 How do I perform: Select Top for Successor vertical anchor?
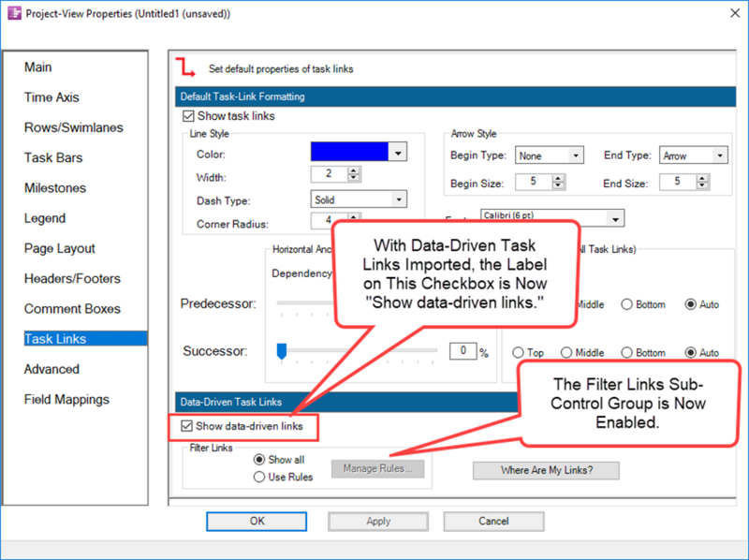click(x=518, y=353)
